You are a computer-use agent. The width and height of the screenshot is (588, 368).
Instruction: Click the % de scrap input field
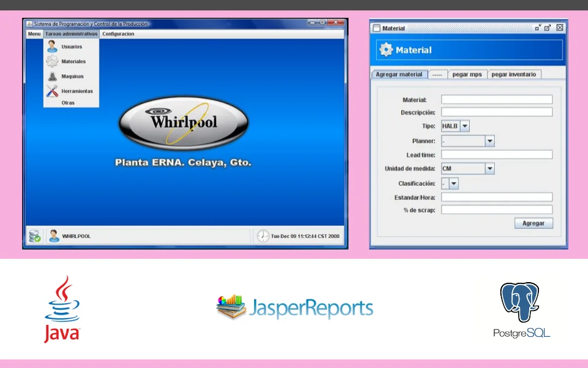[497, 210]
